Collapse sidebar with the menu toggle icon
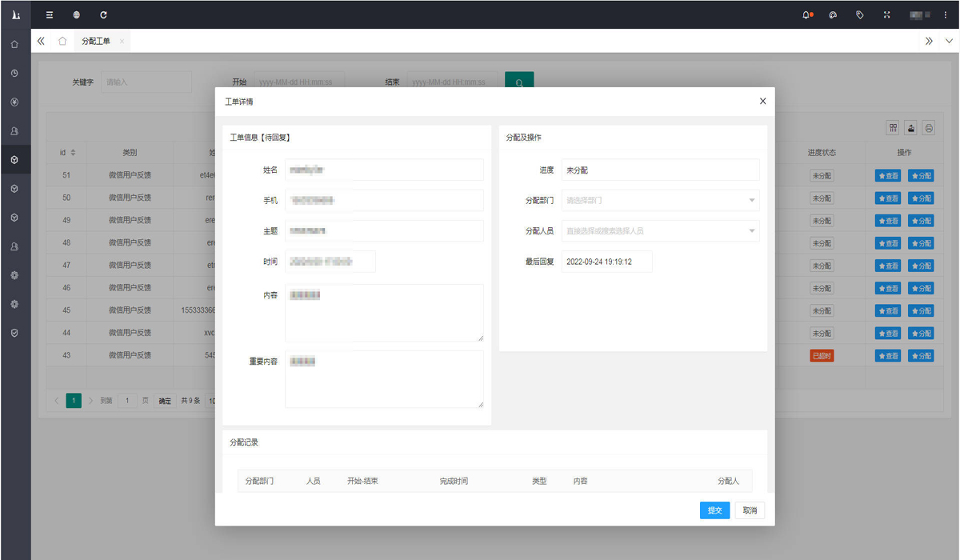This screenshot has height=560, width=960. (x=50, y=14)
